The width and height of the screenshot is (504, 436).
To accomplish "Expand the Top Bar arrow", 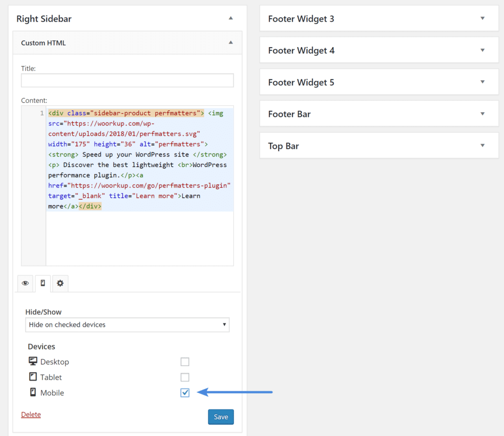I will pos(482,146).
